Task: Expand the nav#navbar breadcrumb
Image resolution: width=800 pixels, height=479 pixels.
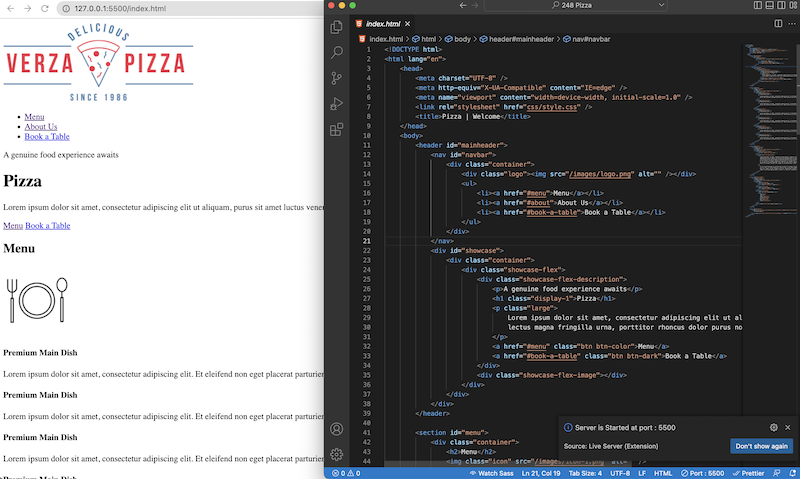Action: point(587,39)
